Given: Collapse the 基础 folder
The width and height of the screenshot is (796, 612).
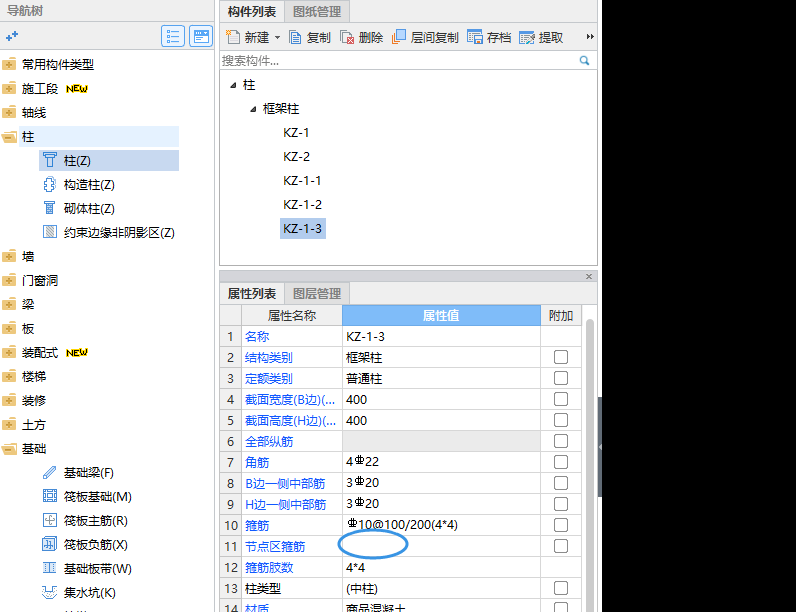Looking at the screenshot, I should pos(9,449).
